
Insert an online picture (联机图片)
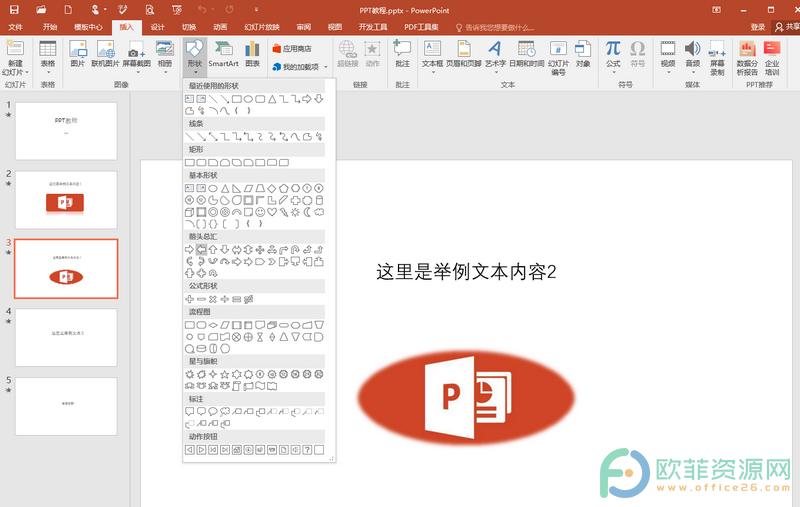click(105, 55)
